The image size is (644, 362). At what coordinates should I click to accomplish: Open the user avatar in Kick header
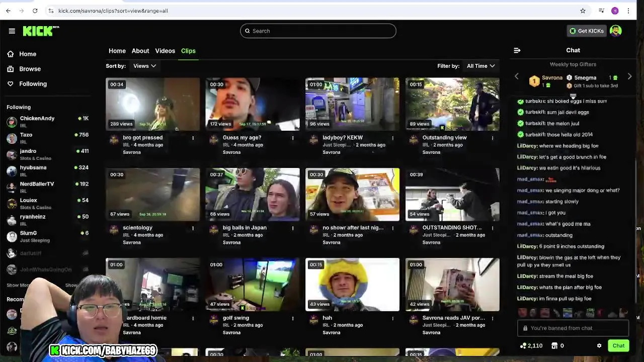tap(615, 31)
